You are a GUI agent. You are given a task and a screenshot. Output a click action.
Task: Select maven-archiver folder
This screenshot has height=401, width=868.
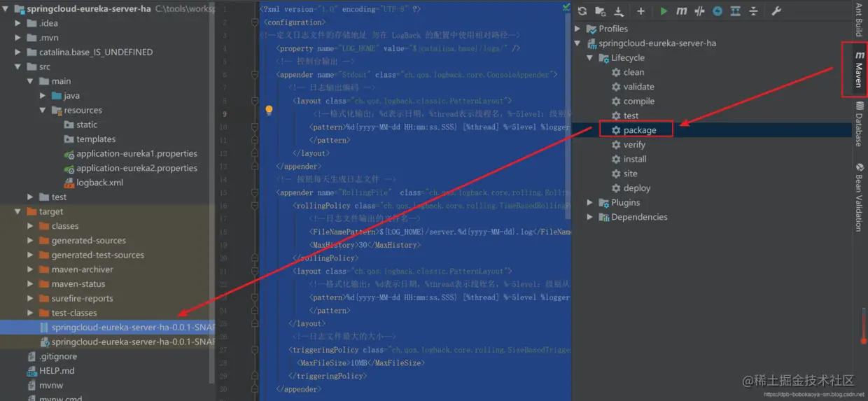pyautogui.click(x=76, y=269)
